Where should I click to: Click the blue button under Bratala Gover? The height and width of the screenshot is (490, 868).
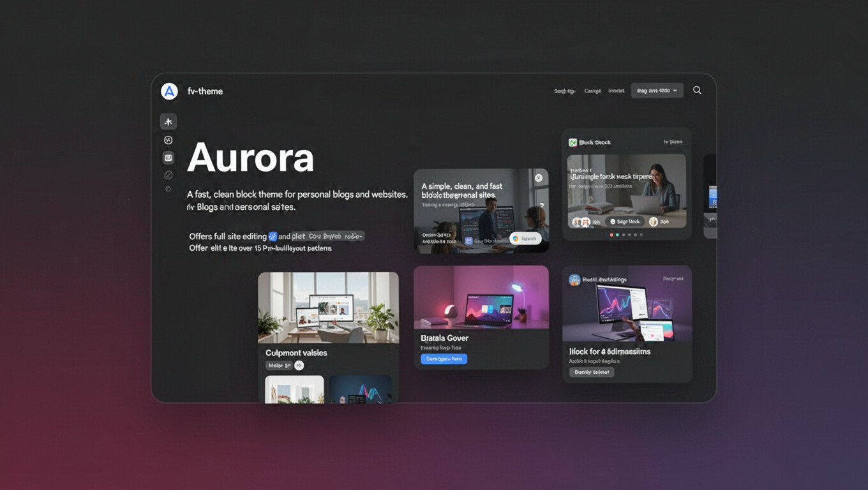(x=444, y=359)
